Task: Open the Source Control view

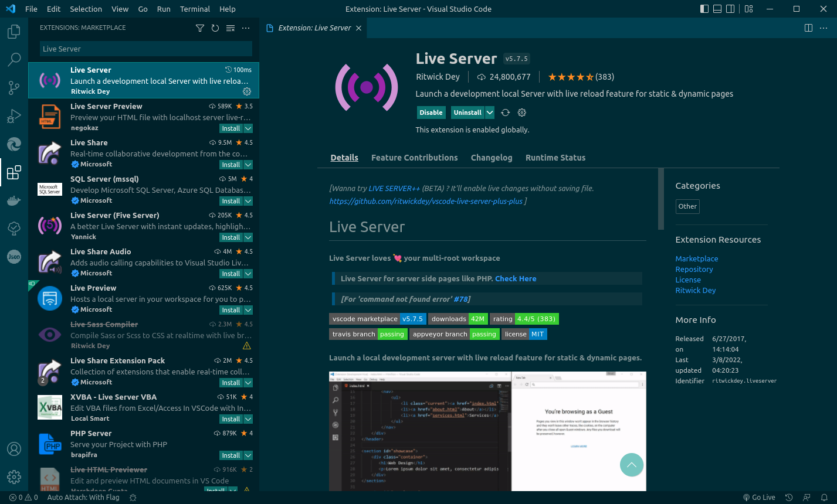Action: click(x=13, y=87)
